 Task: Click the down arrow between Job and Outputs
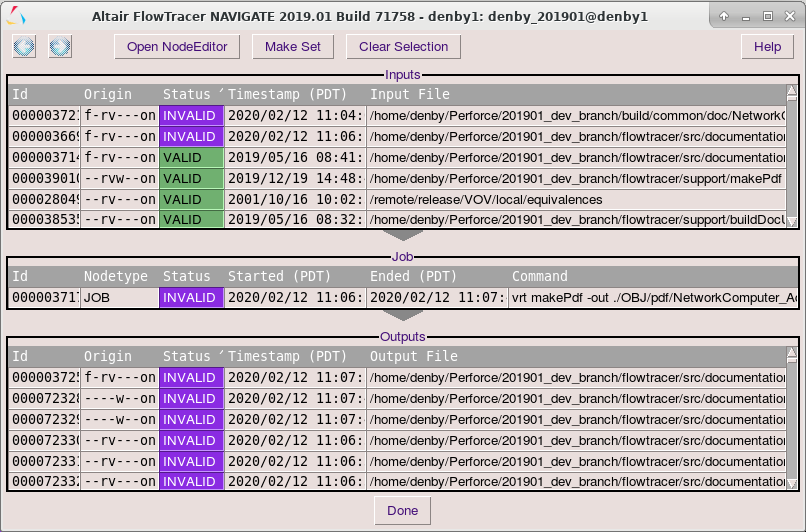(404, 315)
